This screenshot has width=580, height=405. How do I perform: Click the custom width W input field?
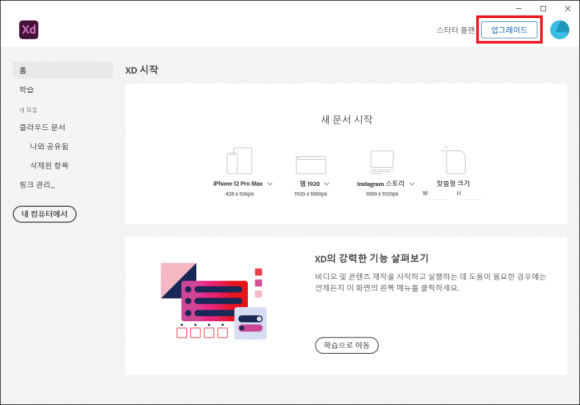click(x=439, y=194)
